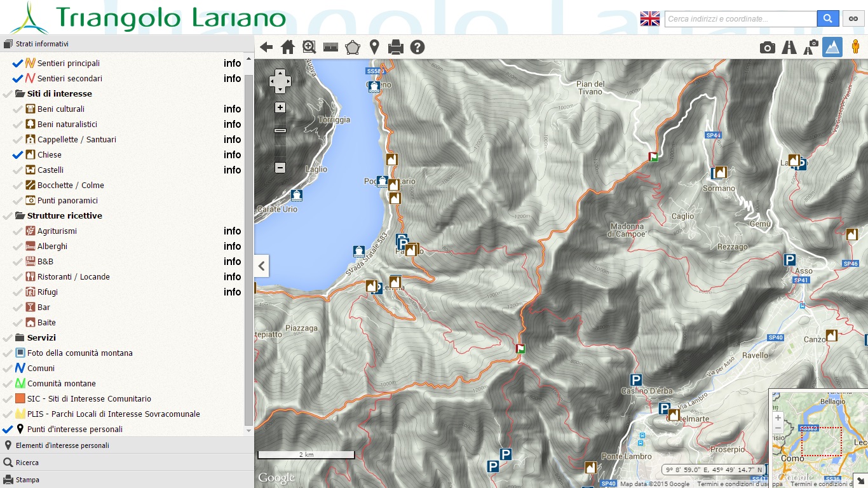Viewport: 868px width, 488px height.
Task: Click the trail flag below Pian del Tivano
Action: point(653,156)
